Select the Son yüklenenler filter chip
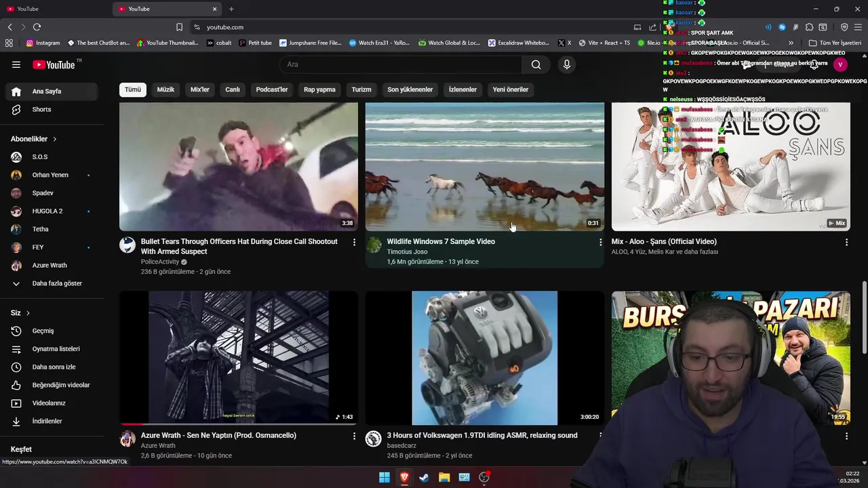The image size is (868, 488). (x=410, y=89)
